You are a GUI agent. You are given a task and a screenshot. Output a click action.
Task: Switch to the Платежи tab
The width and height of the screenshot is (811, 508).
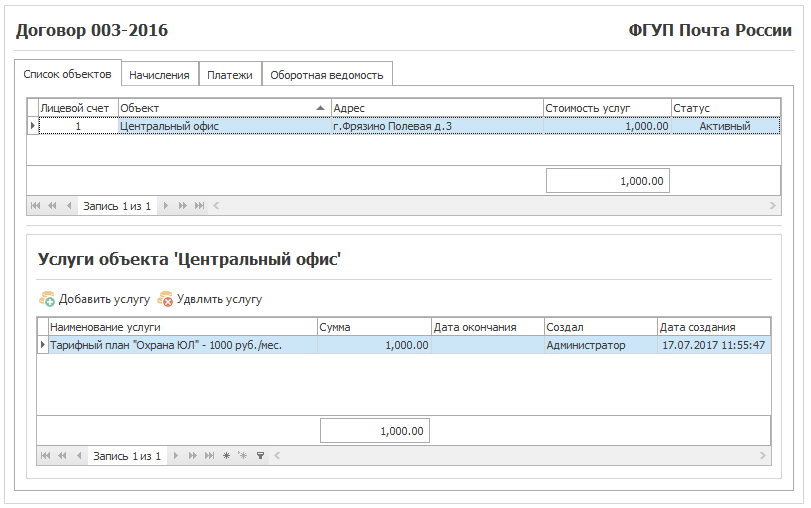click(x=230, y=75)
